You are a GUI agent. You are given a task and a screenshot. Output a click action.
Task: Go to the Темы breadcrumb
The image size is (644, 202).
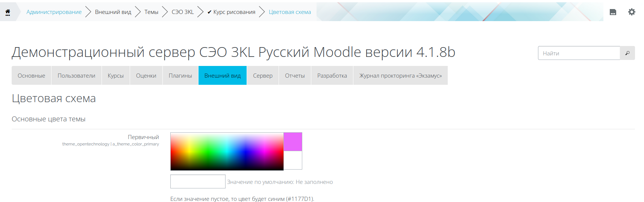(152, 12)
